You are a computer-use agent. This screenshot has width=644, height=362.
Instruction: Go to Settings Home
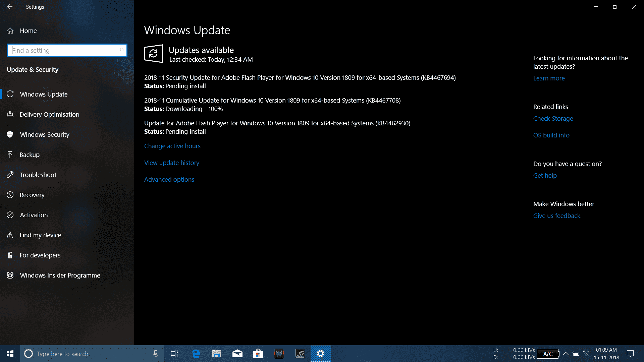point(28,31)
